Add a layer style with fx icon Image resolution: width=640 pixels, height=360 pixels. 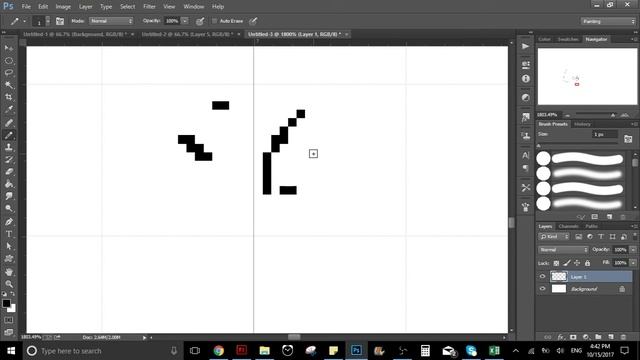tap(561, 337)
